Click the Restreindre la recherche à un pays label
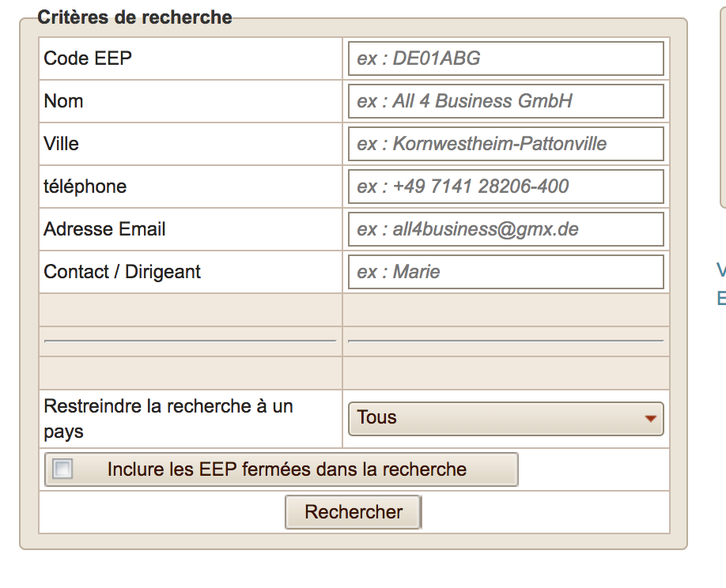Viewport: 726px width, 588px height. click(168, 419)
